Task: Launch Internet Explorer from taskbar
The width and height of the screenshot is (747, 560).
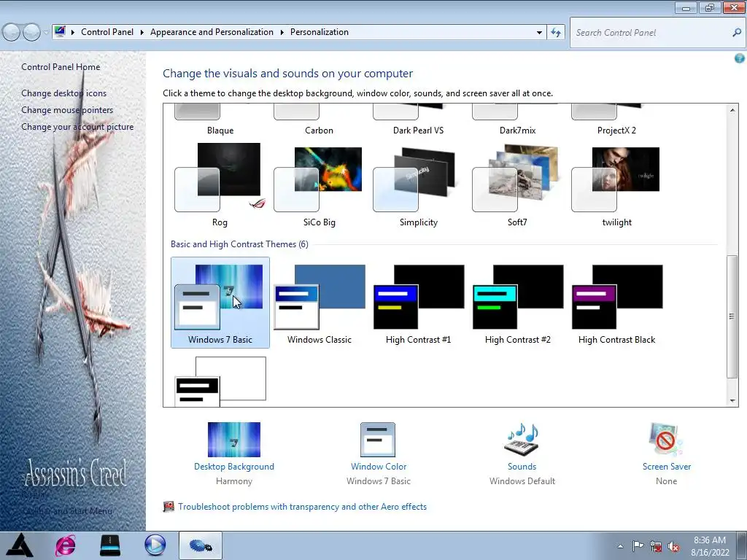Action: click(66, 545)
